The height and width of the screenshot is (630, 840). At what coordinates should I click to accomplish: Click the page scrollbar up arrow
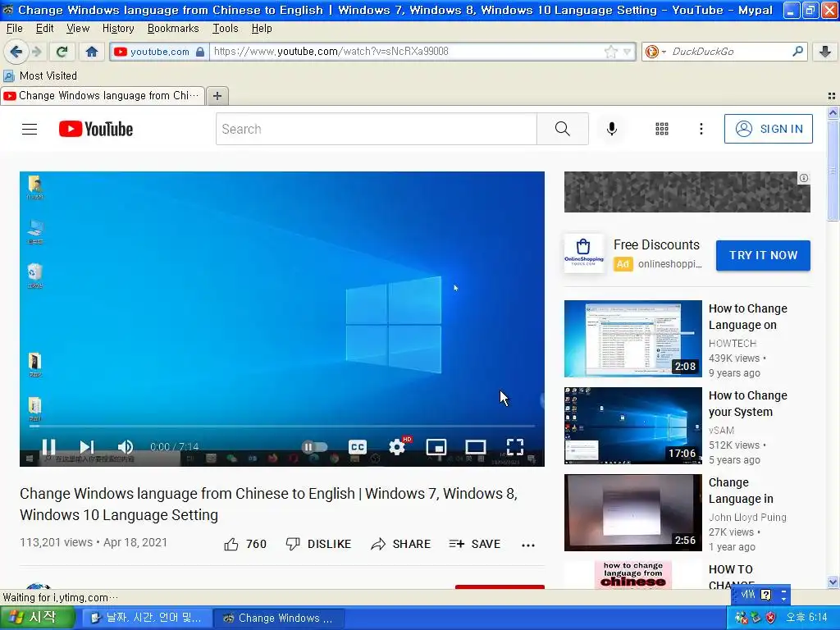pos(833,113)
